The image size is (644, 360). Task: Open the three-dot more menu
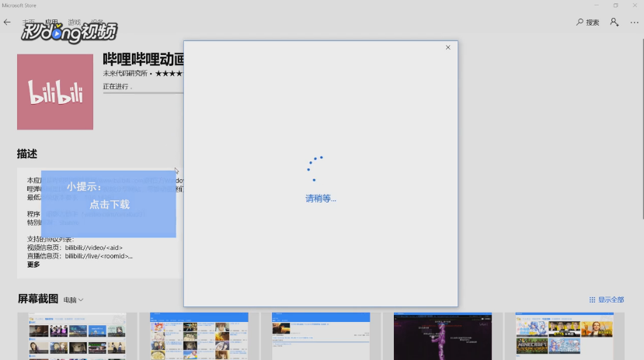tap(634, 22)
